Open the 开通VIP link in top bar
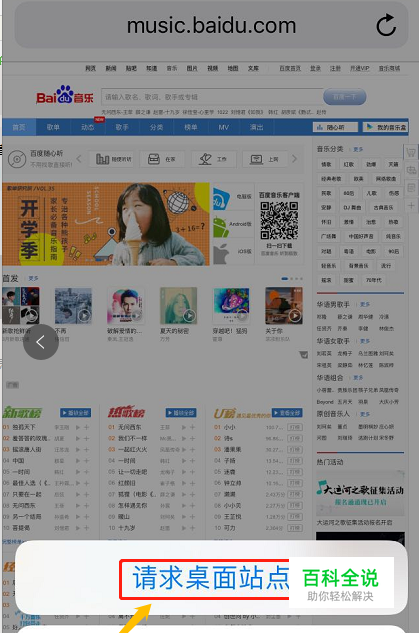This screenshot has height=633, width=419. 360,69
